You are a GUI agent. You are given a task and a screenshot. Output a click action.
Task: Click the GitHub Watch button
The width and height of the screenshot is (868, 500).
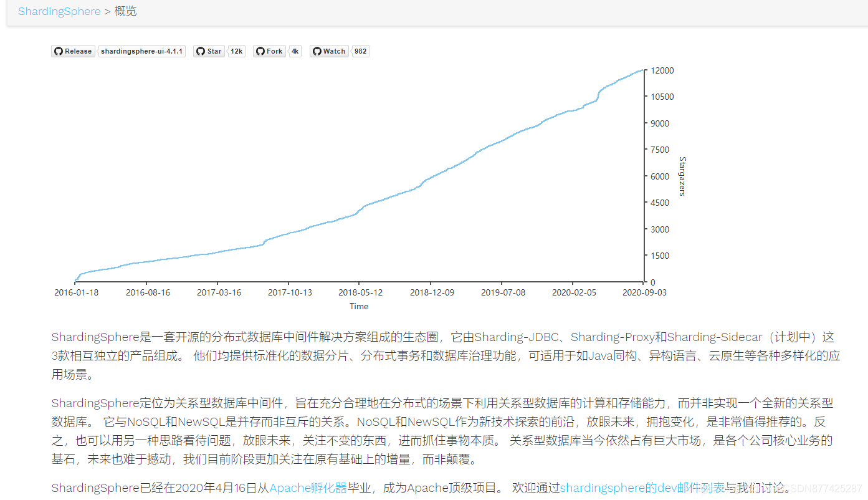pyautogui.click(x=329, y=51)
